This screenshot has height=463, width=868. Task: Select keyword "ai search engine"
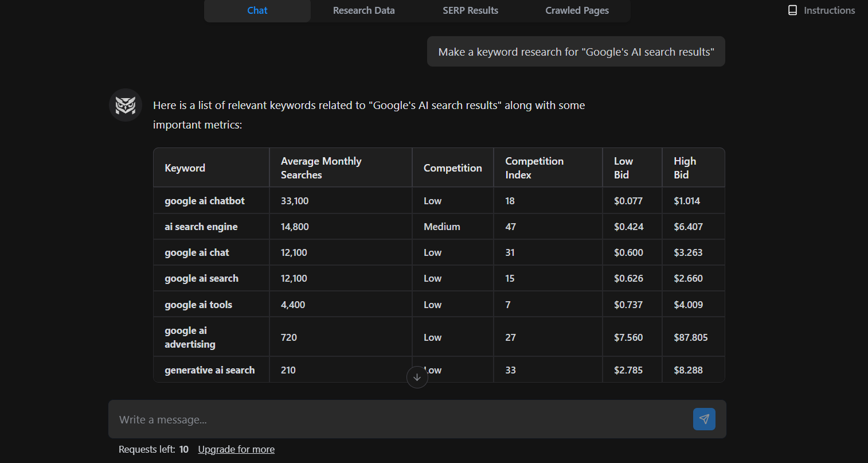[x=201, y=226]
